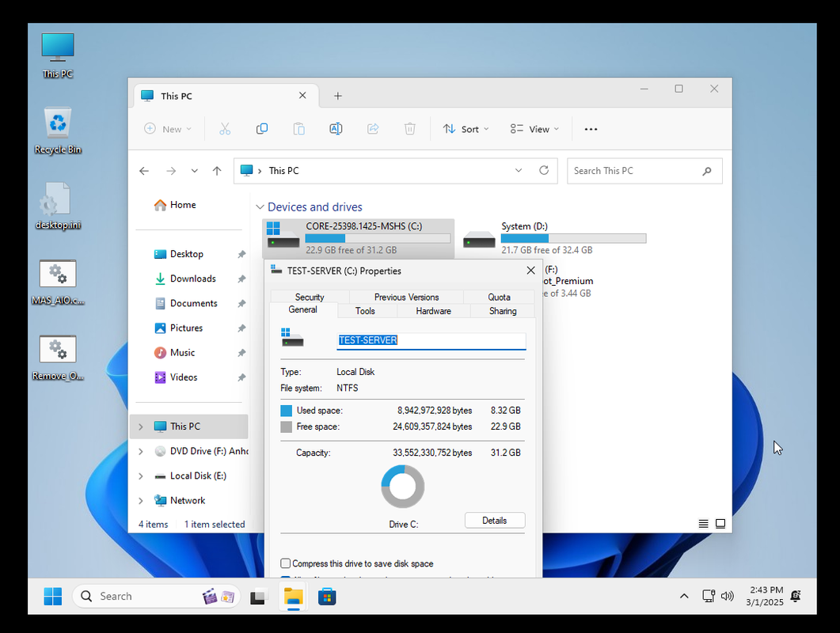
Task: Switch to large icons view in status bar
Action: [x=720, y=523]
